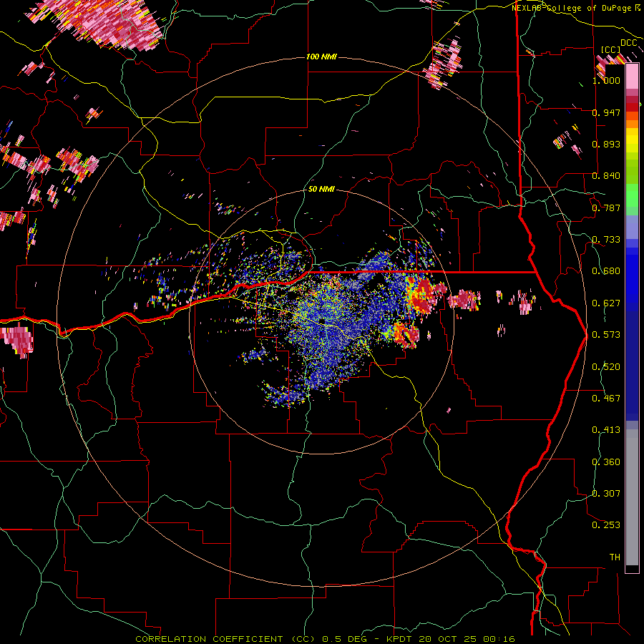Click the 0.680 scale value
This screenshot has width=644, height=644.
tap(606, 271)
